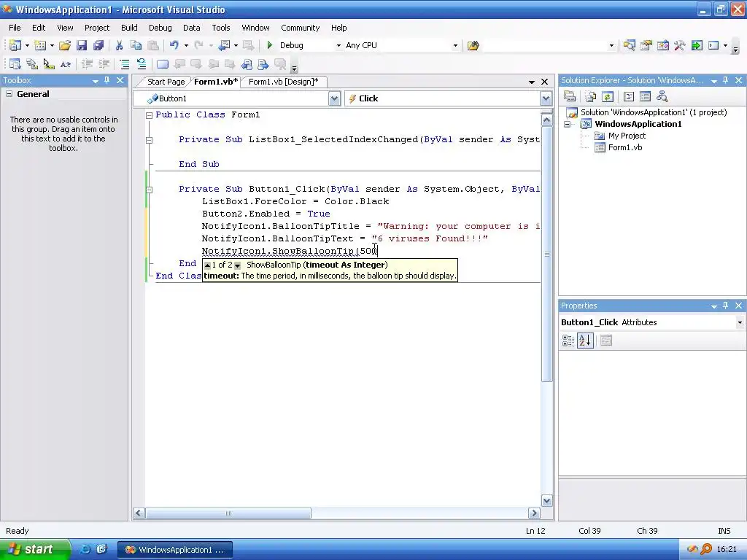
Task: Open the Community menu
Action: click(300, 28)
